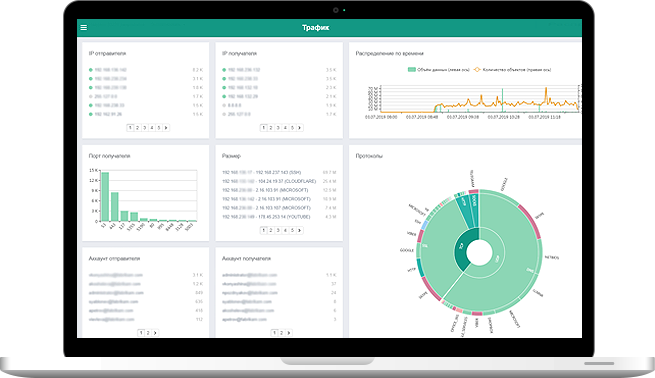The image size is (655, 378).
Task: Click the YOUTUBE connection row in Размер
Action: [279, 217]
